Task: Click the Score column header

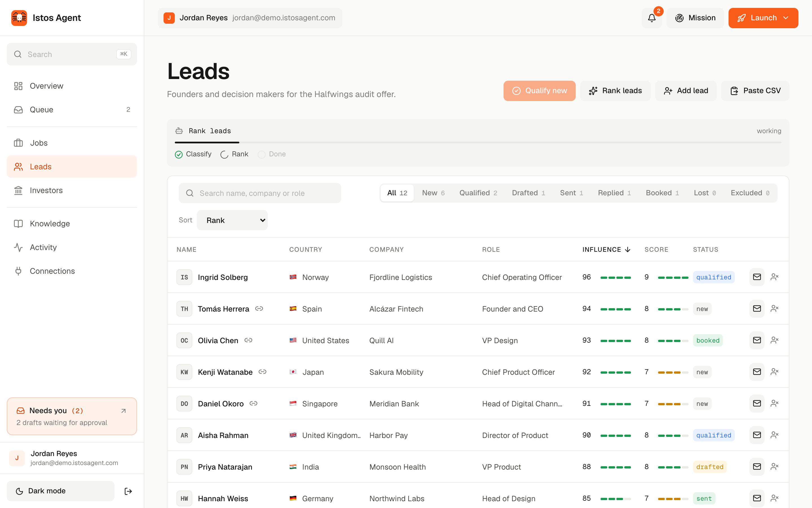Action: point(656,249)
